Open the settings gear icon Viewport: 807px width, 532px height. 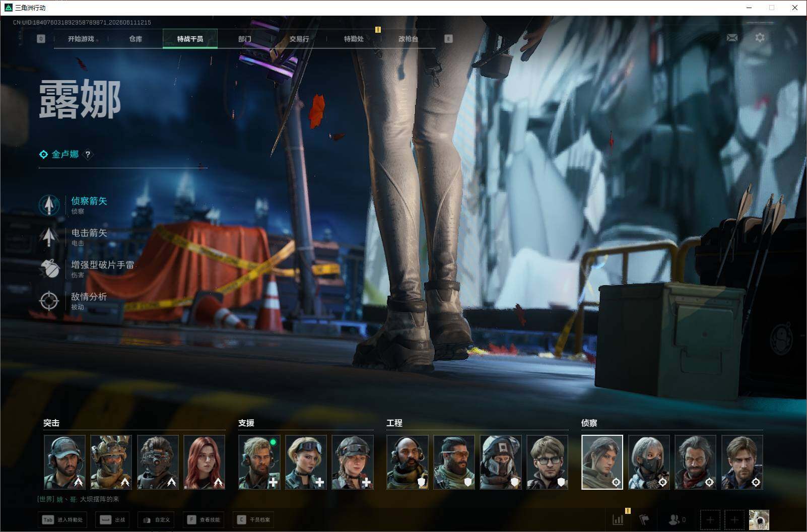[x=760, y=38]
